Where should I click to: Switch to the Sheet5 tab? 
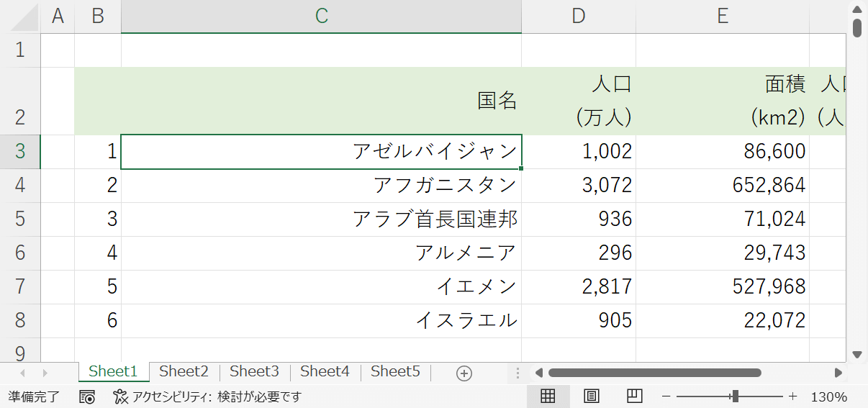[395, 371]
